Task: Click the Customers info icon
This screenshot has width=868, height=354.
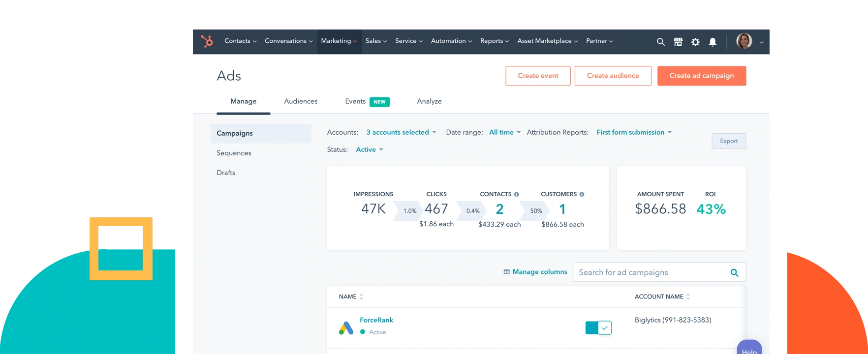Action: coord(582,194)
